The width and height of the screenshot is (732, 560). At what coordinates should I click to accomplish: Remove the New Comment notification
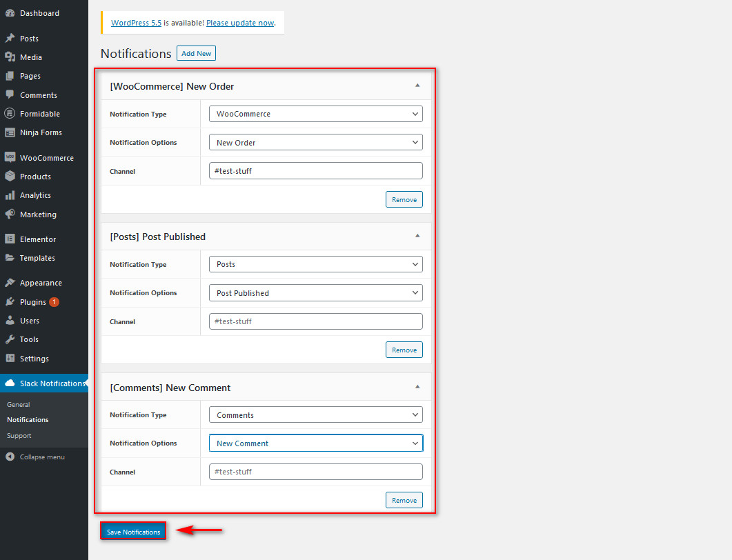pyautogui.click(x=404, y=500)
